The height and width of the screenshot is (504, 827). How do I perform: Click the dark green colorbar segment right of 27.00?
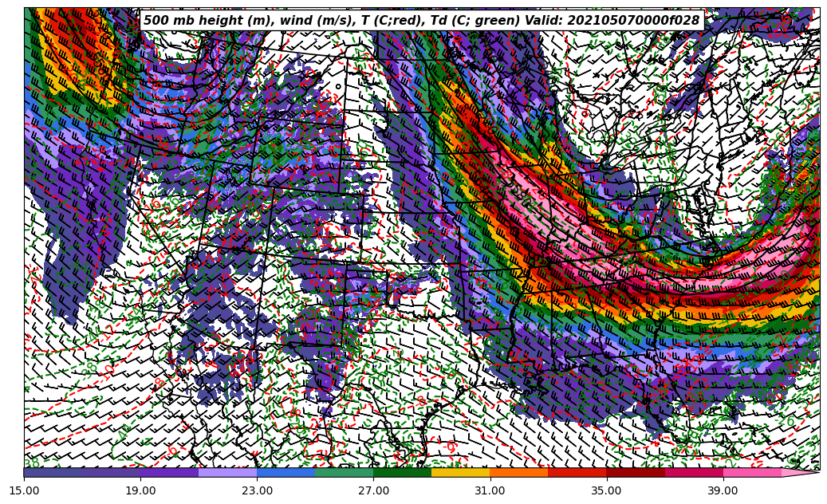(x=403, y=472)
